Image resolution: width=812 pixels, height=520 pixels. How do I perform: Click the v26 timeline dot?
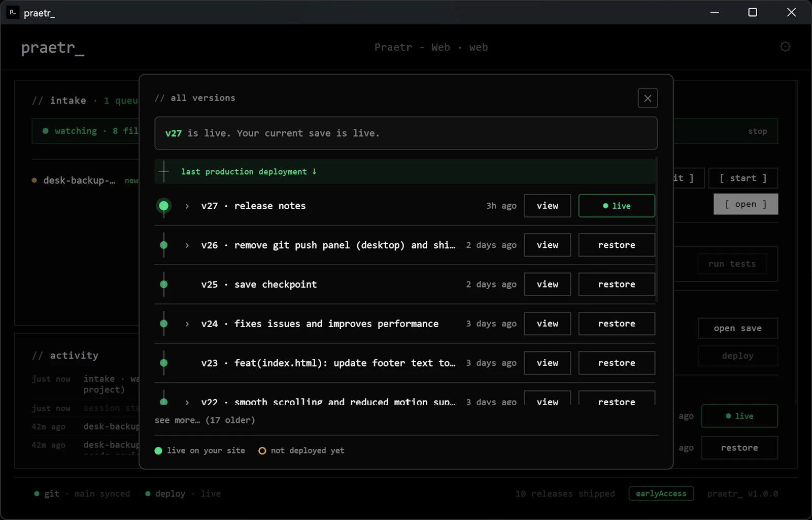click(163, 245)
